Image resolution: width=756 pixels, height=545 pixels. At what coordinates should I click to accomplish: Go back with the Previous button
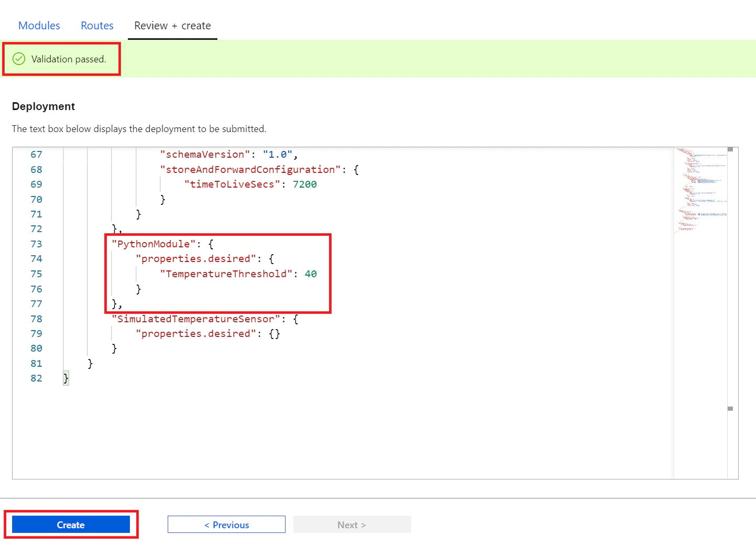(x=226, y=525)
